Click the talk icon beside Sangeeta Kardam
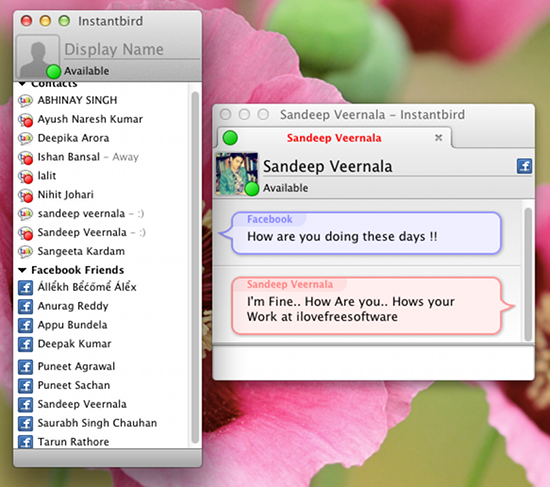The width and height of the screenshot is (550, 487). click(25, 251)
